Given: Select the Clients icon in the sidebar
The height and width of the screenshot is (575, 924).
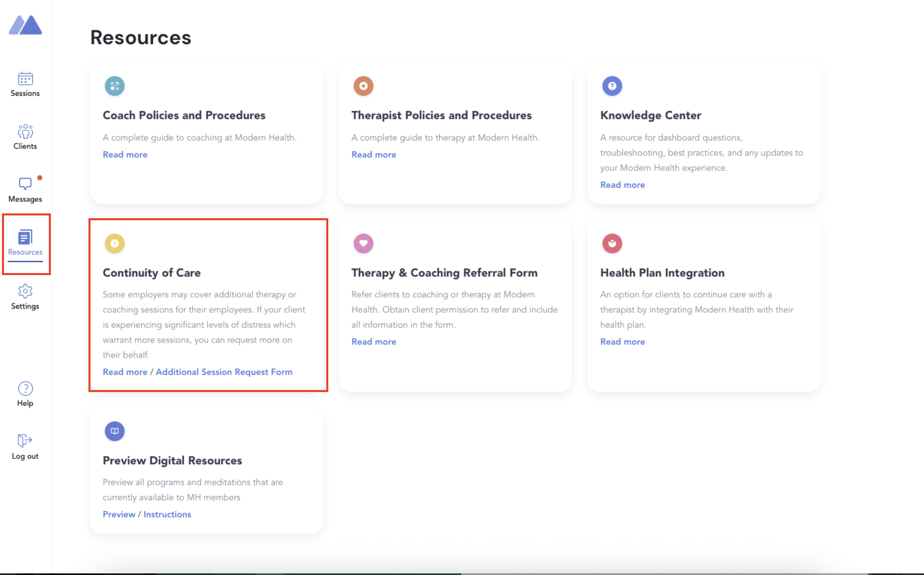Looking at the screenshot, I should click(25, 132).
